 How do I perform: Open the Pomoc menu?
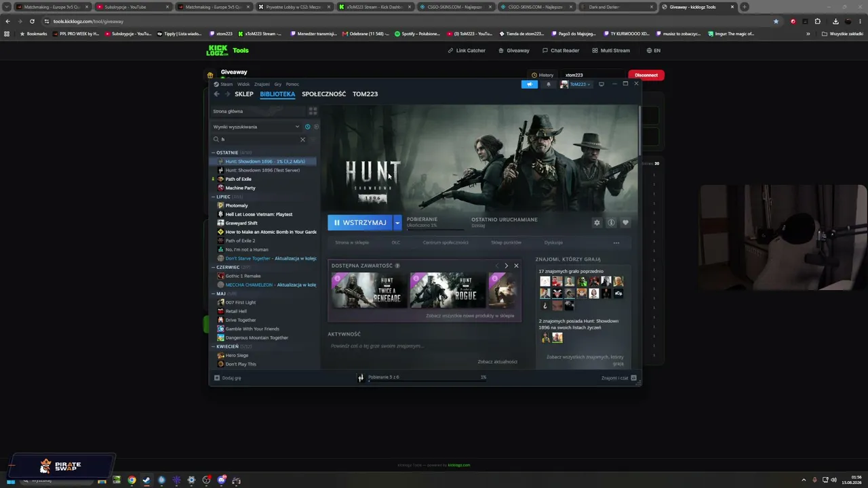tap(292, 84)
